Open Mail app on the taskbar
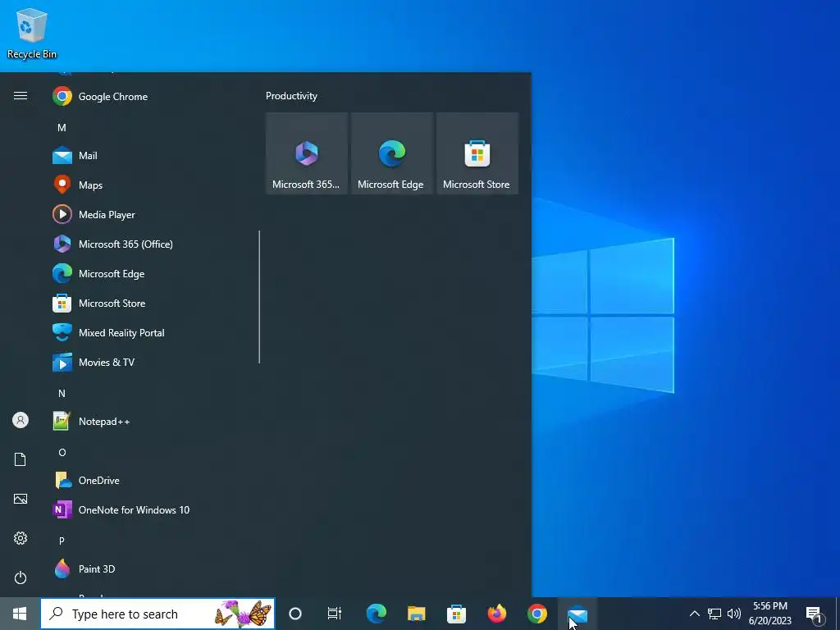The image size is (840, 630). pos(577,614)
